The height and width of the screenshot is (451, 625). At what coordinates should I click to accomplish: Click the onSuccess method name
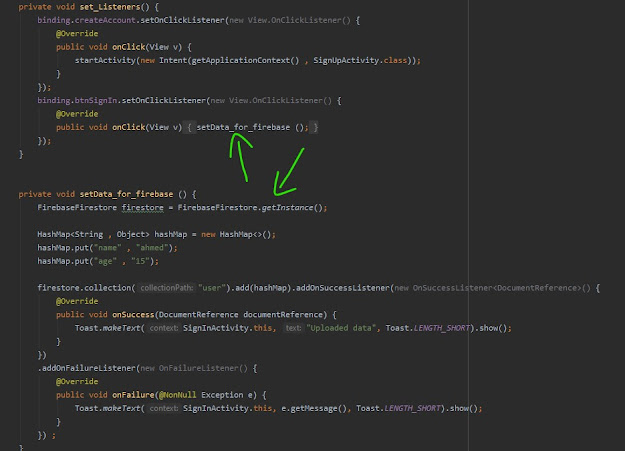click(x=133, y=315)
